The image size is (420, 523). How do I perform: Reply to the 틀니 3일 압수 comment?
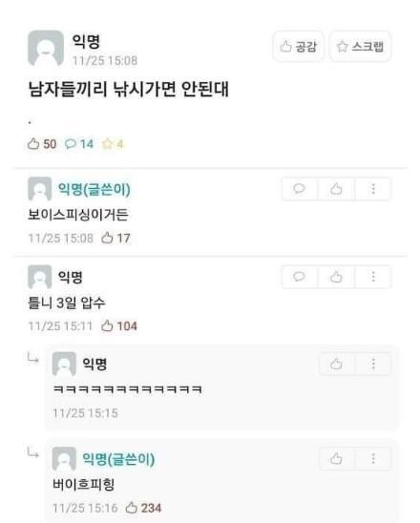[x=299, y=277]
